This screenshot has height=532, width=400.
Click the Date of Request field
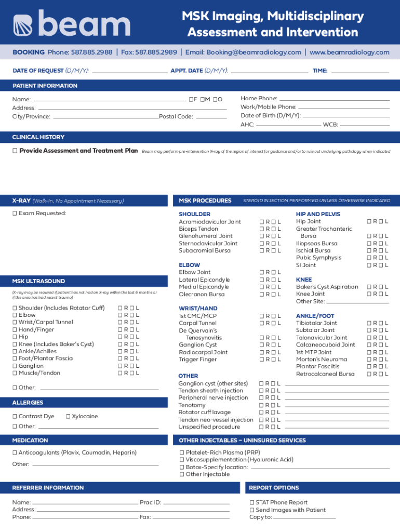click(x=129, y=70)
